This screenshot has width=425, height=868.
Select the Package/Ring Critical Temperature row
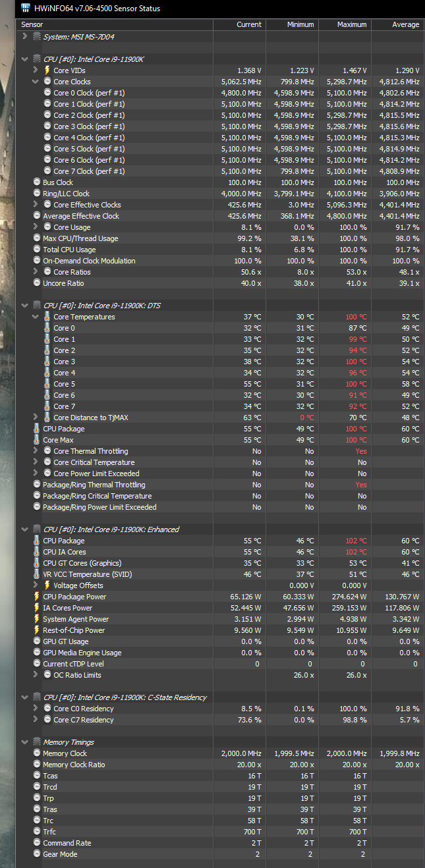tap(221, 496)
